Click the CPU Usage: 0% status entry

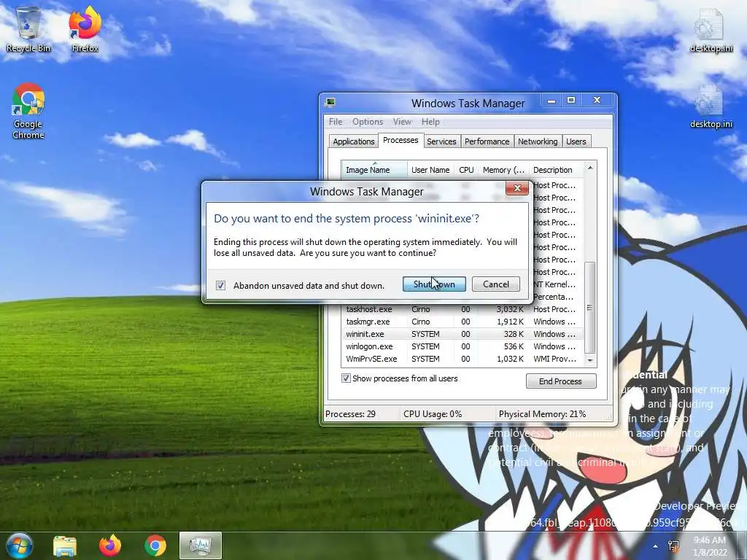(x=433, y=414)
